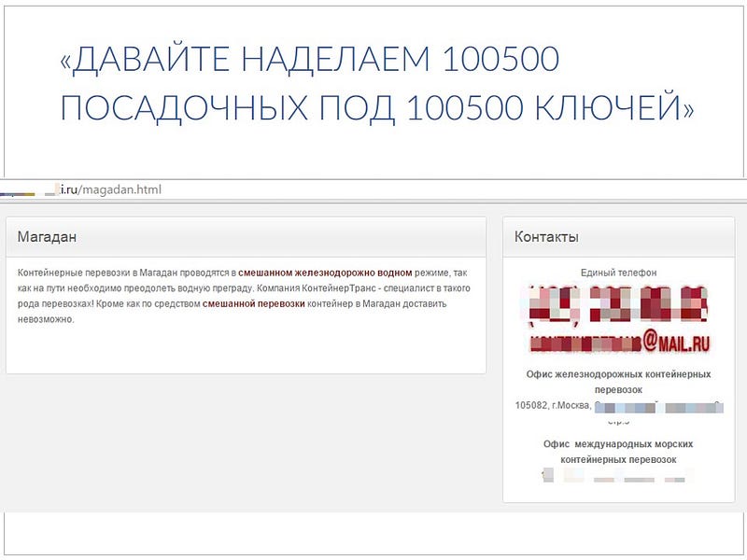
Task: Click the "Магадан" panel heading
Action: coord(47,237)
